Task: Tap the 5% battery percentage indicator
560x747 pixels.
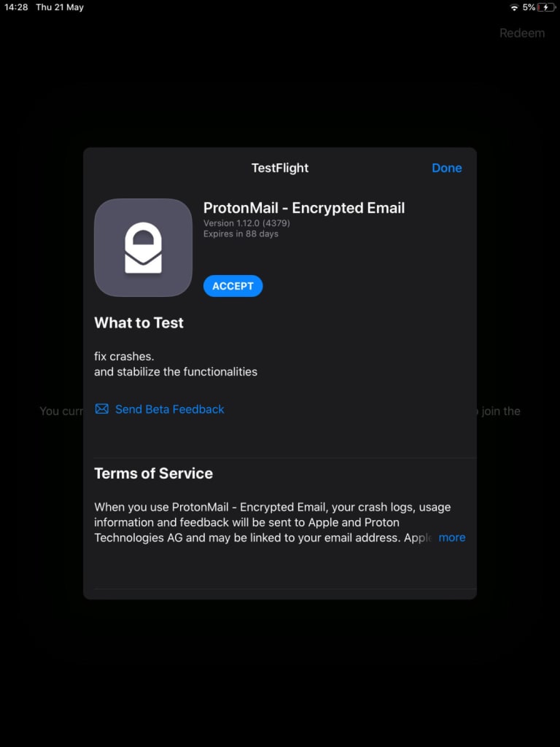Action: 529,7
